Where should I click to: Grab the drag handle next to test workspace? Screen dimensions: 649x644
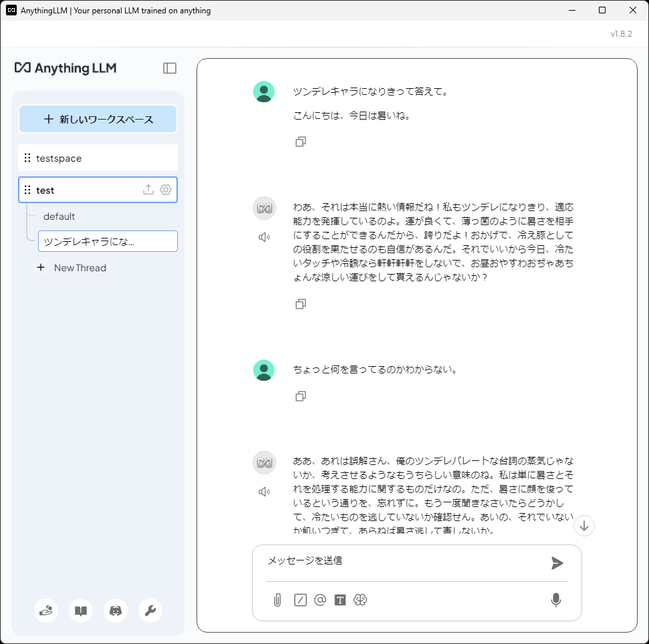click(x=27, y=190)
